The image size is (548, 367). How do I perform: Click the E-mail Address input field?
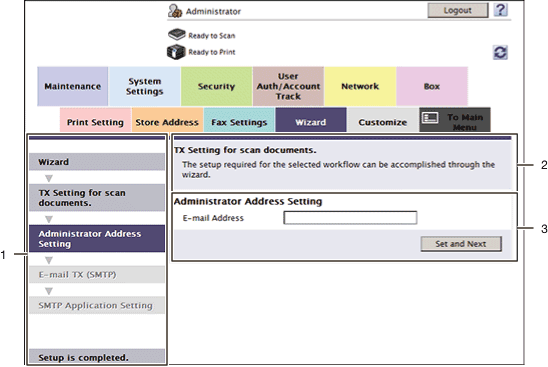350,218
